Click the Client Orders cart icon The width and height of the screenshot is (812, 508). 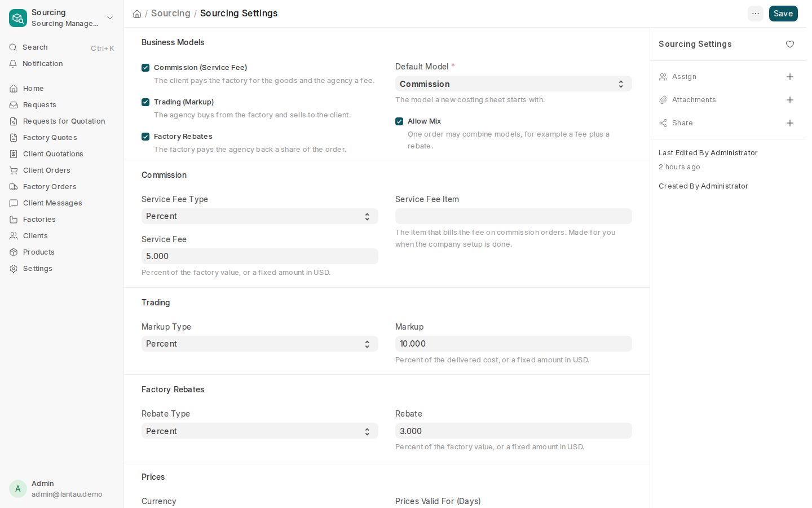click(14, 170)
